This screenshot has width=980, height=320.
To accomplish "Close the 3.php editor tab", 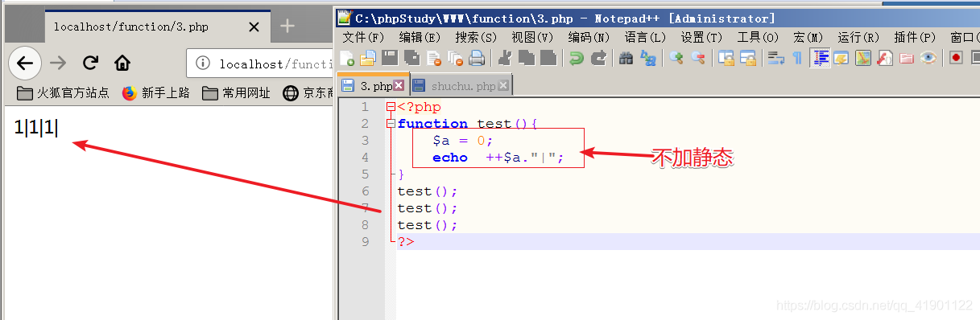I will [x=399, y=85].
